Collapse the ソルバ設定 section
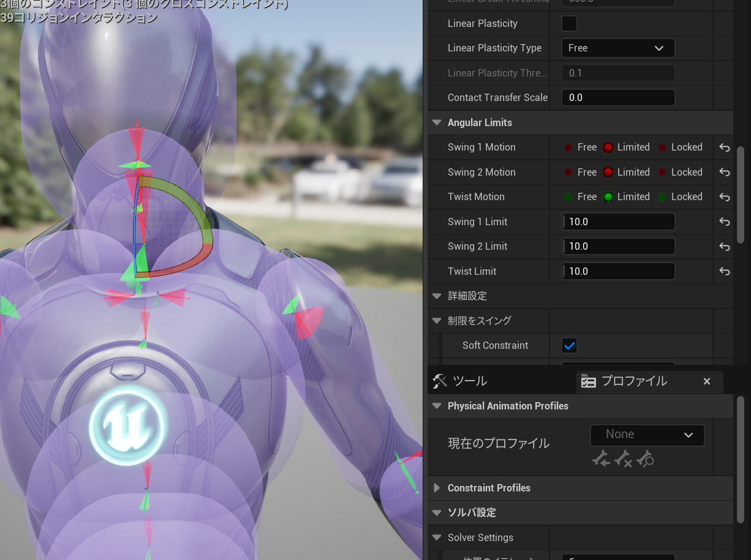This screenshot has height=560, width=751. 437,513
